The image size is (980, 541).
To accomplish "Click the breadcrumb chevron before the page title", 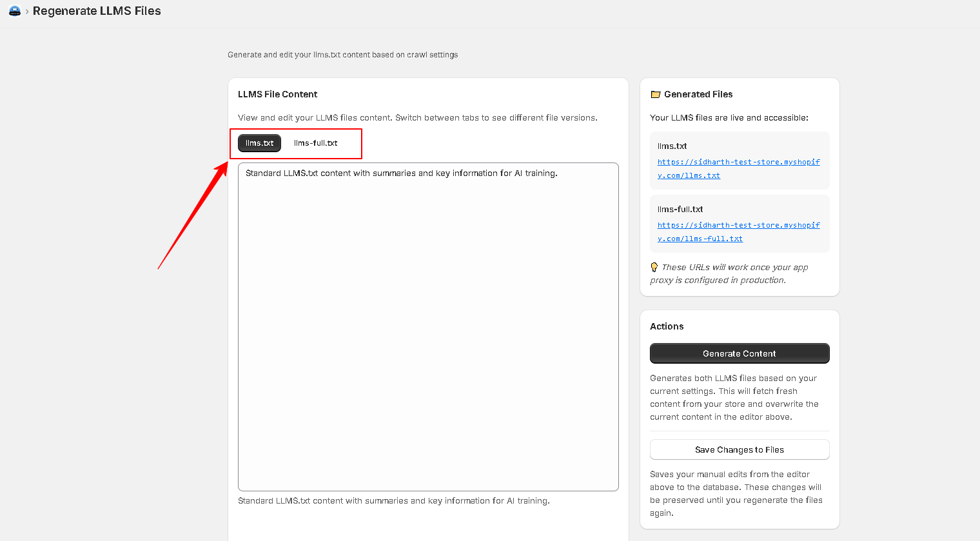I will [26, 12].
